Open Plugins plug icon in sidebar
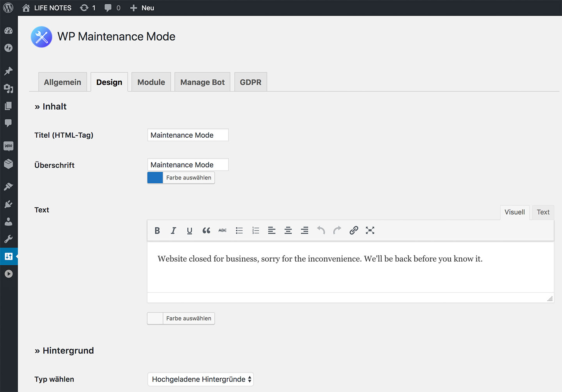This screenshot has width=562, height=392. 9,204
